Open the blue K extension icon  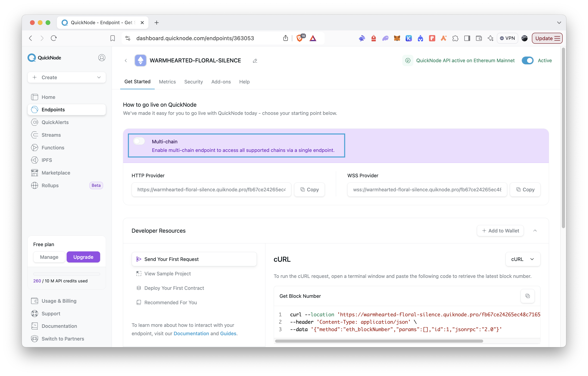click(x=409, y=38)
